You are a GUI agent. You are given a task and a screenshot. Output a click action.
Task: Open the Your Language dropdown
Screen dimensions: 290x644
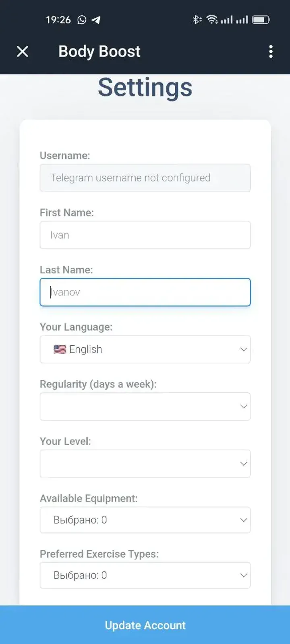coord(145,349)
